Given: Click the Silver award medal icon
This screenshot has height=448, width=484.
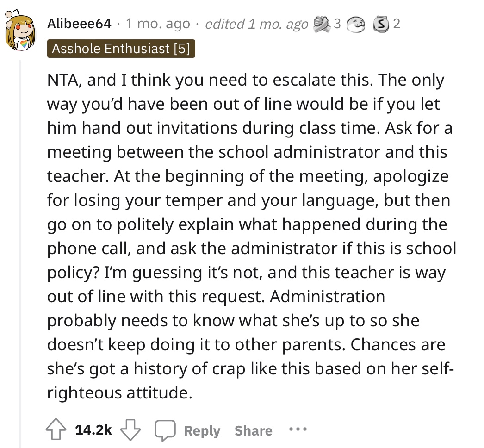Looking at the screenshot, I should coord(381,25).
